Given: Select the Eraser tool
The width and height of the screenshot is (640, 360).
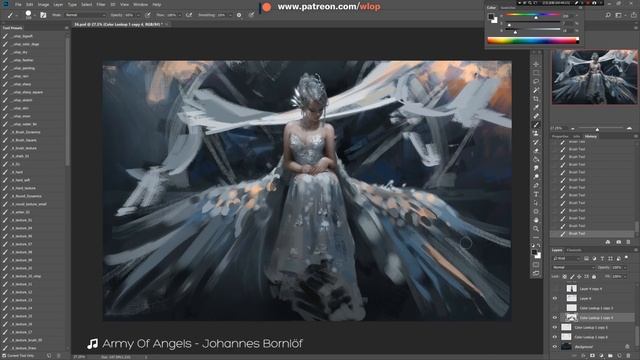Looking at the screenshot, I should [536, 151].
